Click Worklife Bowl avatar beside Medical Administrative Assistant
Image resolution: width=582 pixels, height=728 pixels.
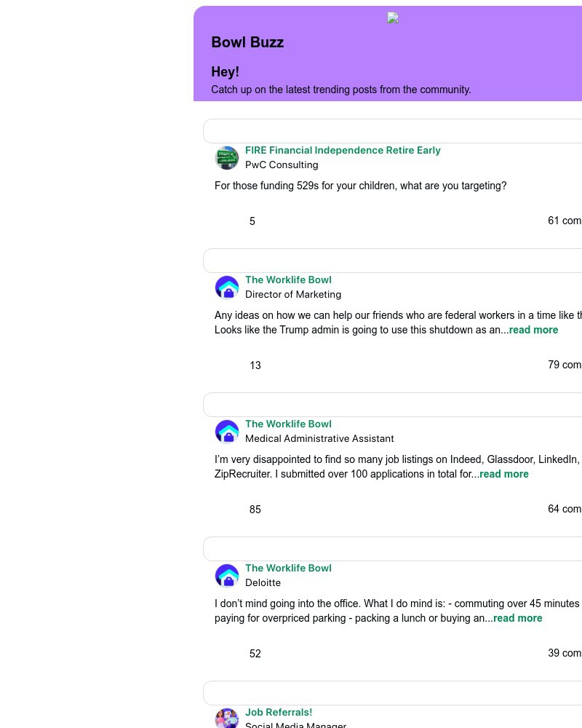pos(227,432)
